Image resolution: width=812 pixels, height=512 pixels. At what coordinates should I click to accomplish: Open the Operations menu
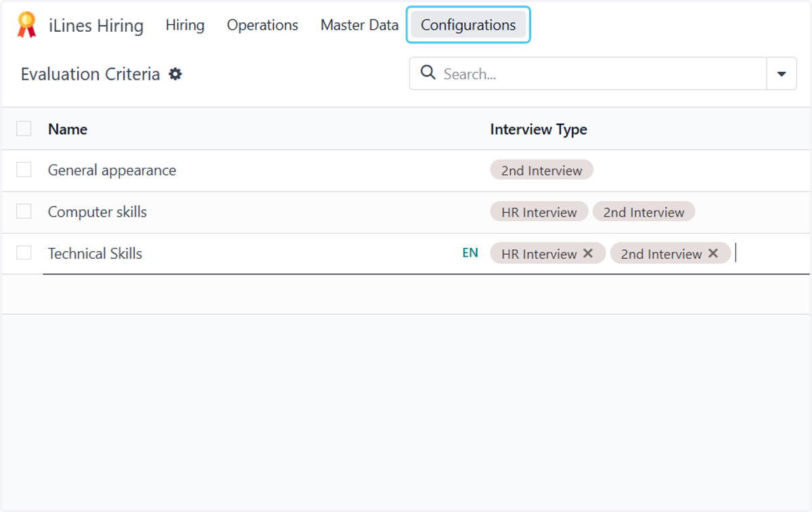263,25
